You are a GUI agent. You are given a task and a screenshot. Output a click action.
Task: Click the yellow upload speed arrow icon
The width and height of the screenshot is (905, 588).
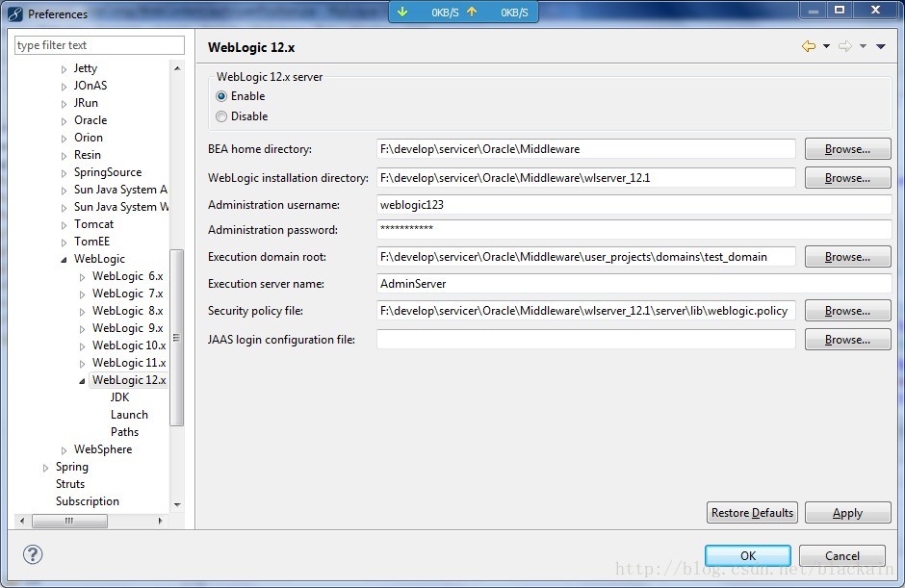click(472, 12)
